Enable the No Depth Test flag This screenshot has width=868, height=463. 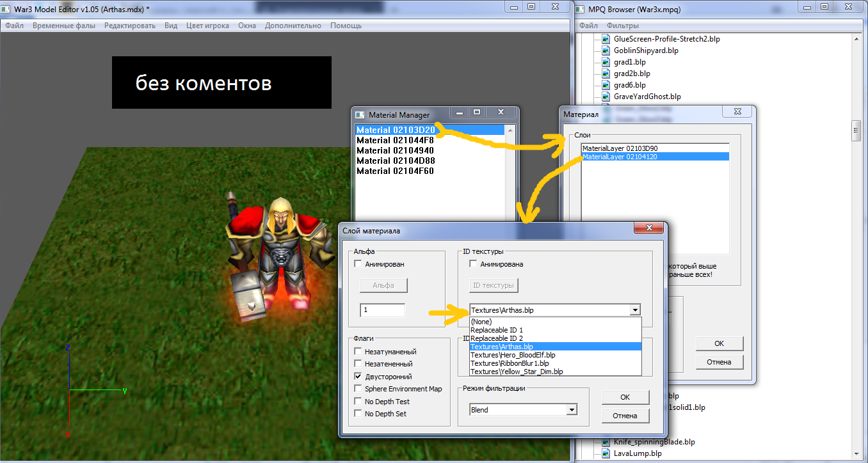pyautogui.click(x=357, y=401)
